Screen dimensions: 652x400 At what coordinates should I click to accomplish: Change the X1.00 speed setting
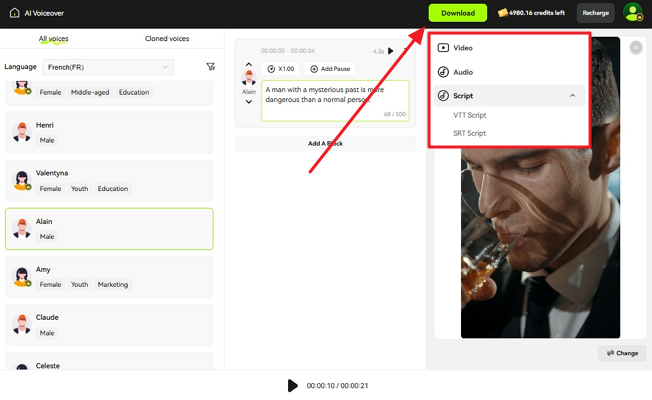[281, 69]
